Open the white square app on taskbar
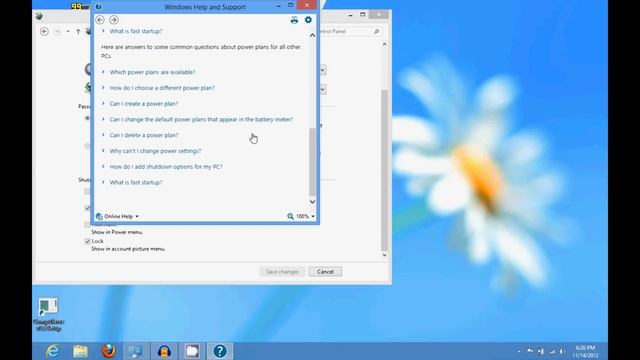Image resolution: width=640 pixels, height=360 pixels. point(192,351)
